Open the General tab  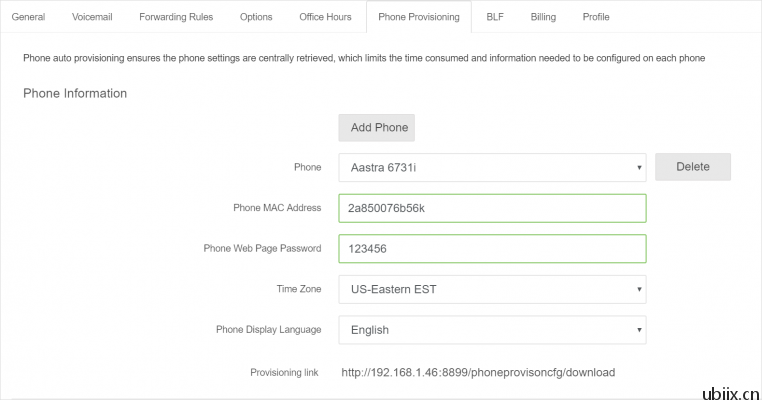click(28, 17)
